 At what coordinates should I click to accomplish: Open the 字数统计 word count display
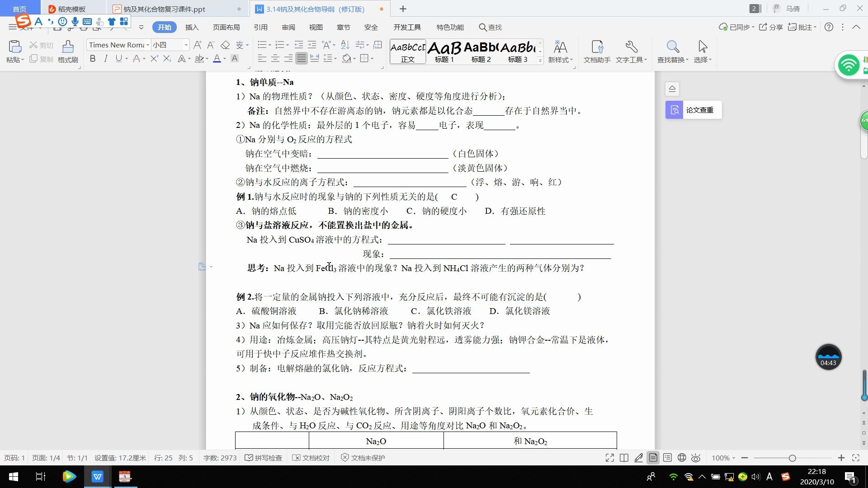coord(220,457)
